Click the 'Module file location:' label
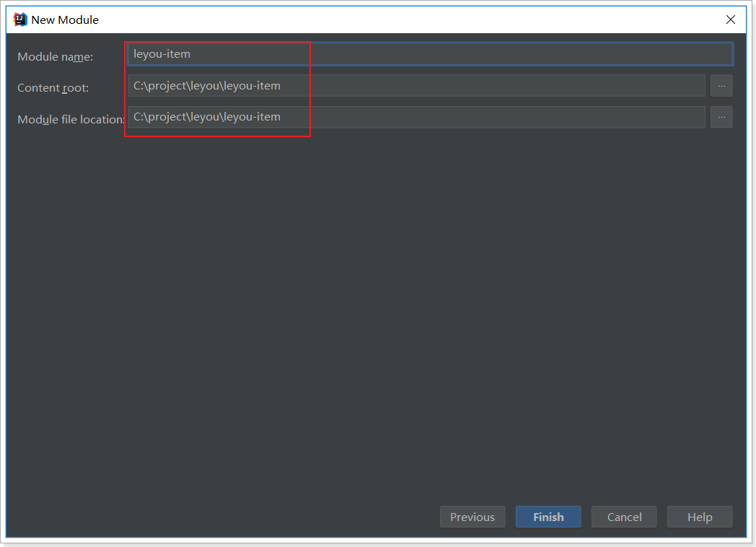Image resolution: width=756 pixels, height=547 pixels. (71, 120)
